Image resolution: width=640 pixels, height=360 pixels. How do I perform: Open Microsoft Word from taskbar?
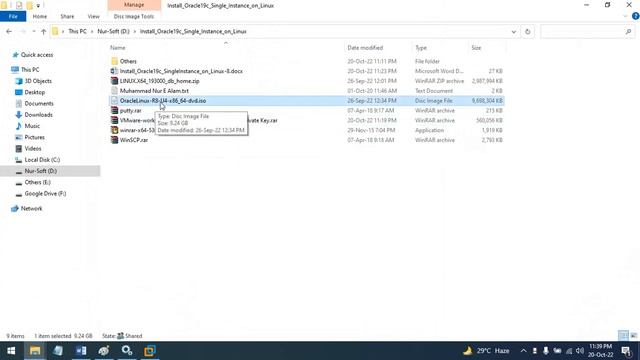[x=81, y=351]
